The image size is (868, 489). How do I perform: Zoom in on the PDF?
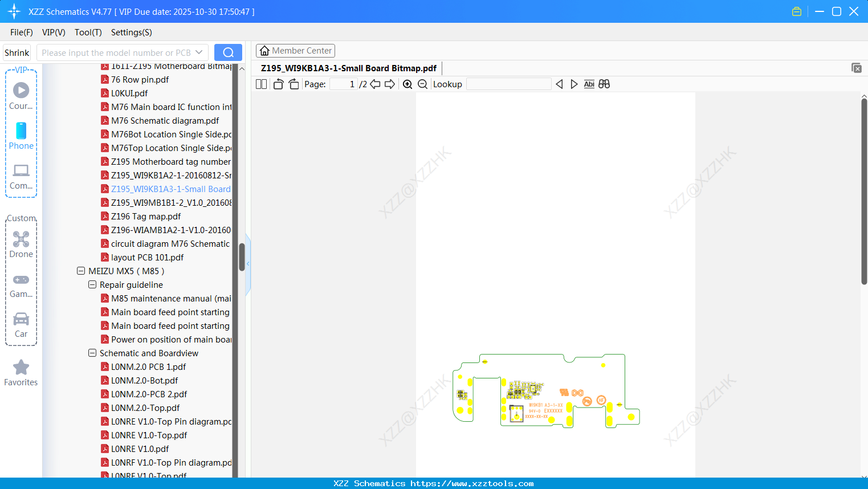(407, 84)
